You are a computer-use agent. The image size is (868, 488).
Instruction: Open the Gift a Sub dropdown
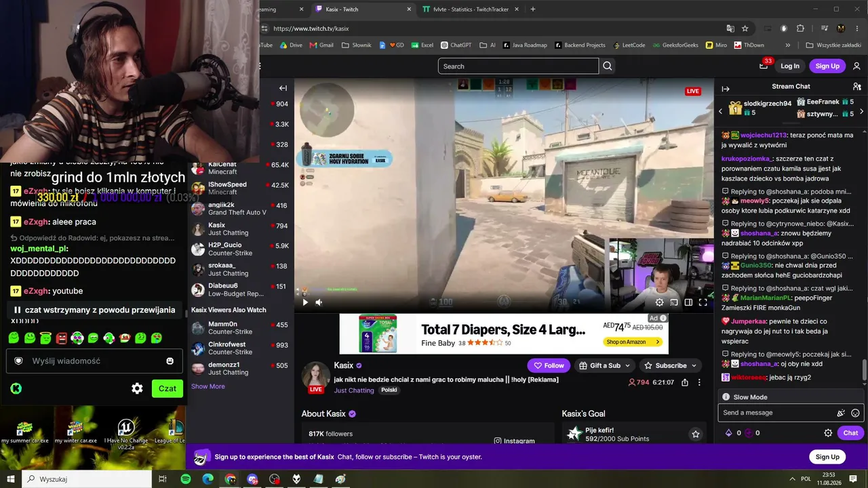pos(605,365)
